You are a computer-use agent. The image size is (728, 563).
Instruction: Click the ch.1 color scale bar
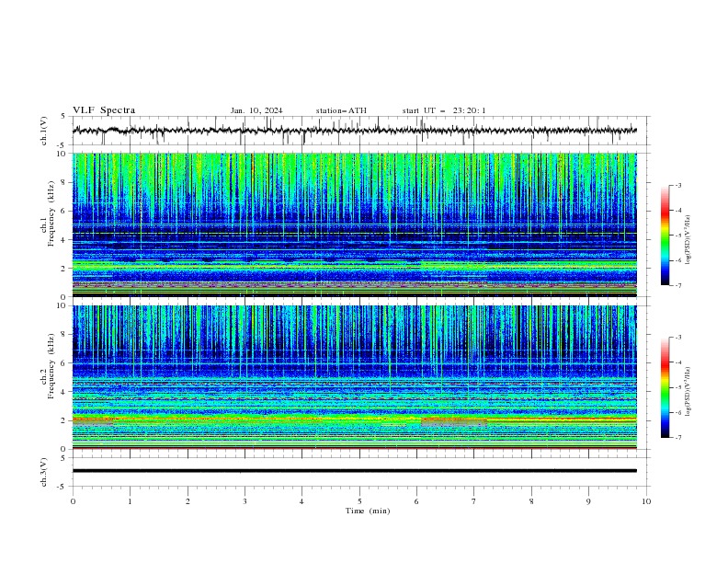pos(665,236)
